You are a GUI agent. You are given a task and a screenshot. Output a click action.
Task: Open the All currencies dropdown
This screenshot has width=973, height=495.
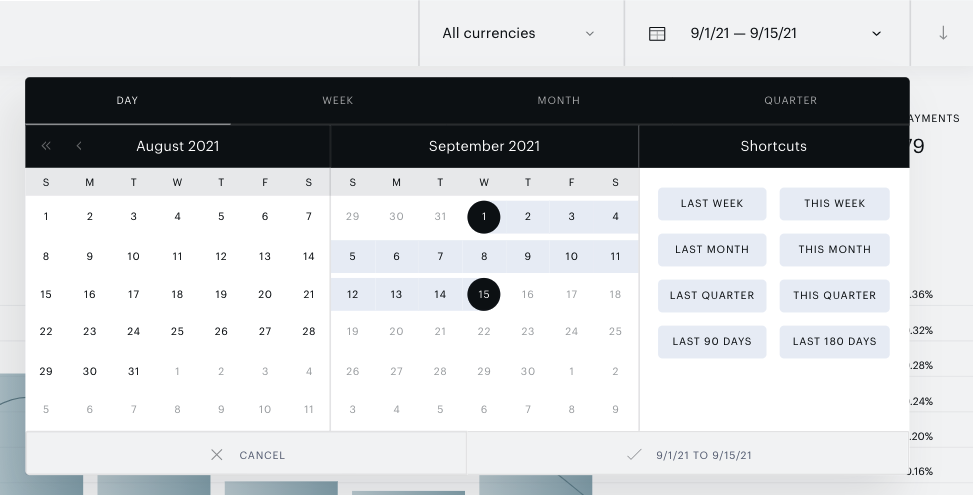[x=521, y=33]
